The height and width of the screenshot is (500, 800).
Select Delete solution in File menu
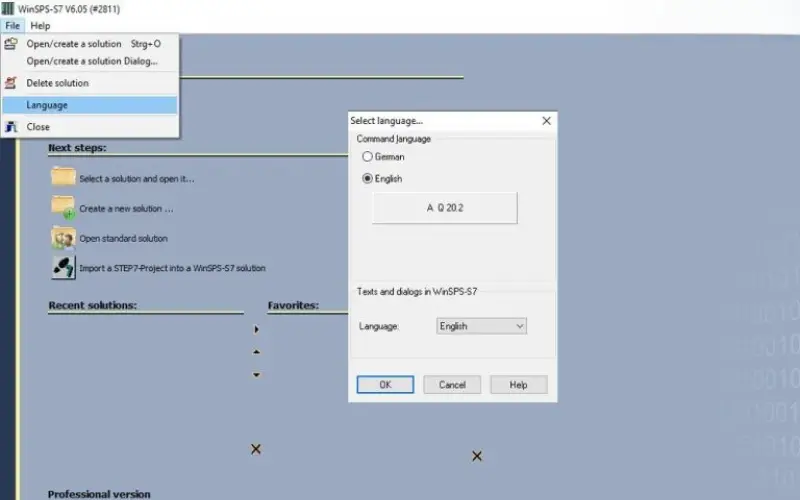click(x=90, y=83)
